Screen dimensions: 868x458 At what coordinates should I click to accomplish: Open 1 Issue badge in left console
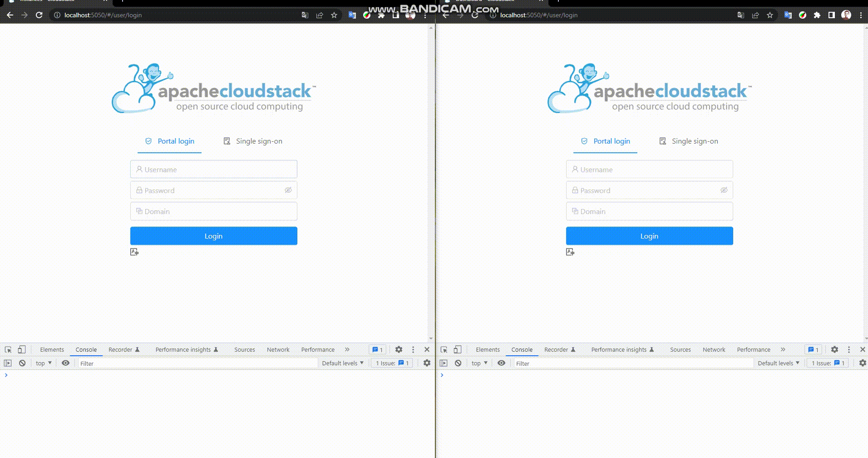point(392,363)
